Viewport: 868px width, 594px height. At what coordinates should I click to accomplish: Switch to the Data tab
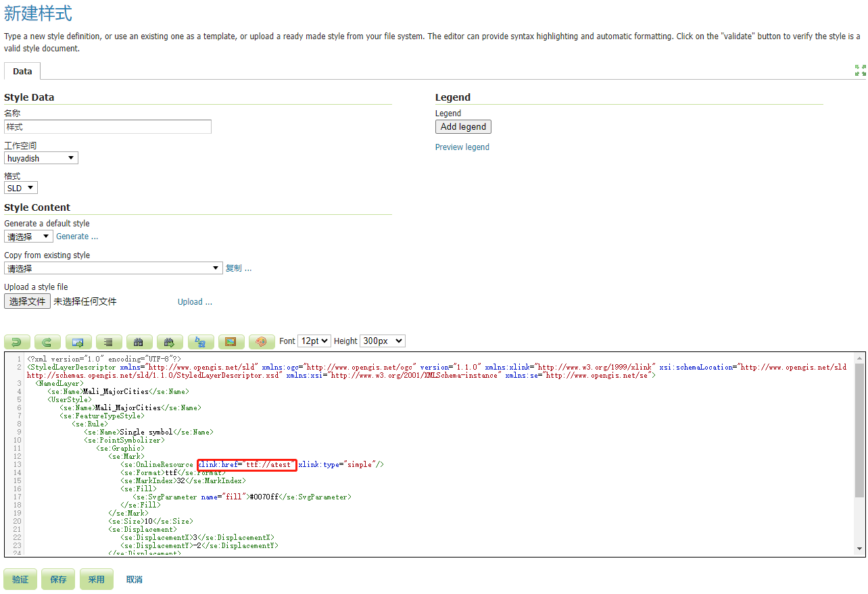(x=22, y=71)
